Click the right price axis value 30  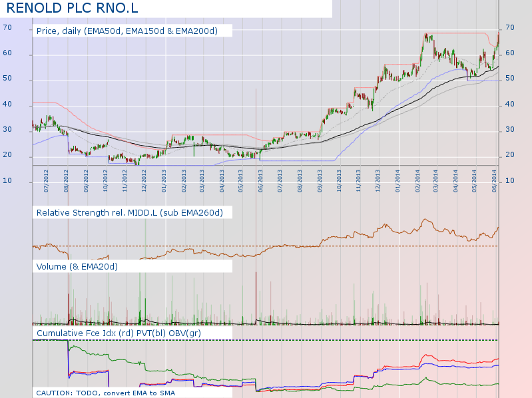pyautogui.click(x=510, y=129)
